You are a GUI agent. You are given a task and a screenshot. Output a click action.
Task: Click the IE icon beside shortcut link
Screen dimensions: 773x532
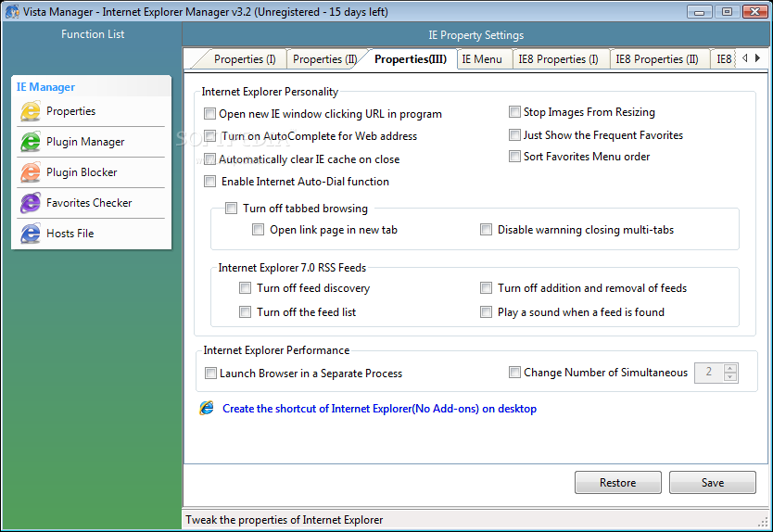(x=207, y=408)
